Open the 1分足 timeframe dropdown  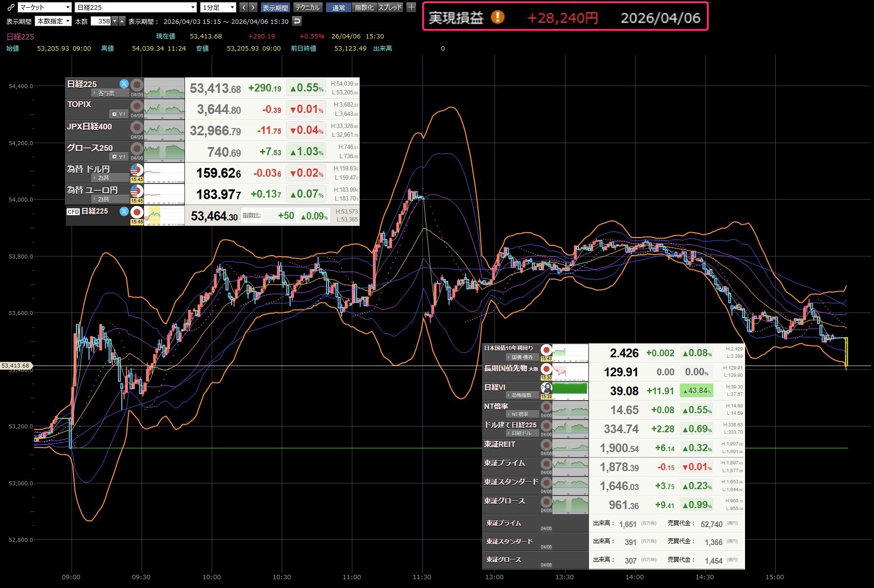click(218, 7)
